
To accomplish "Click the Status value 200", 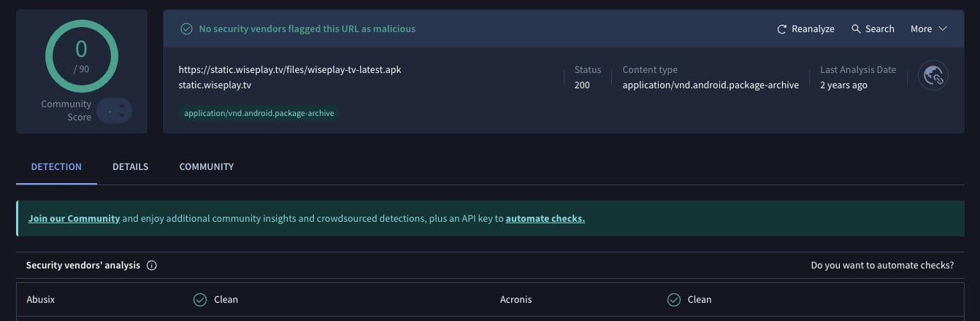I will click(x=582, y=85).
